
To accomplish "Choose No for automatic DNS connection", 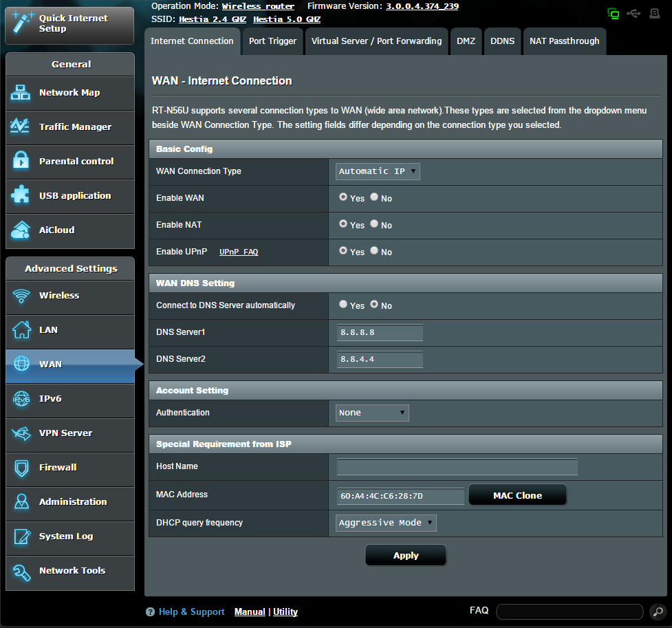I will (374, 304).
